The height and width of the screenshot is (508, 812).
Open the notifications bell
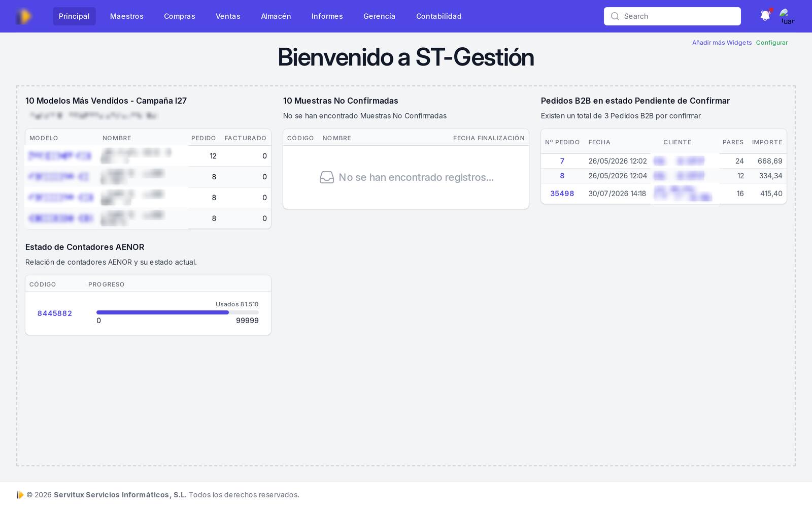coord(765,16)
